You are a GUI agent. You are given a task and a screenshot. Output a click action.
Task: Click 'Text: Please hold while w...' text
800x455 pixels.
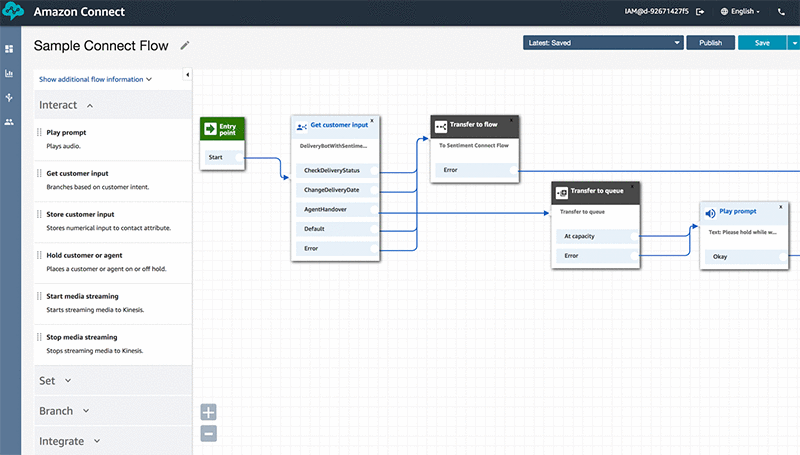coord(742,232)
